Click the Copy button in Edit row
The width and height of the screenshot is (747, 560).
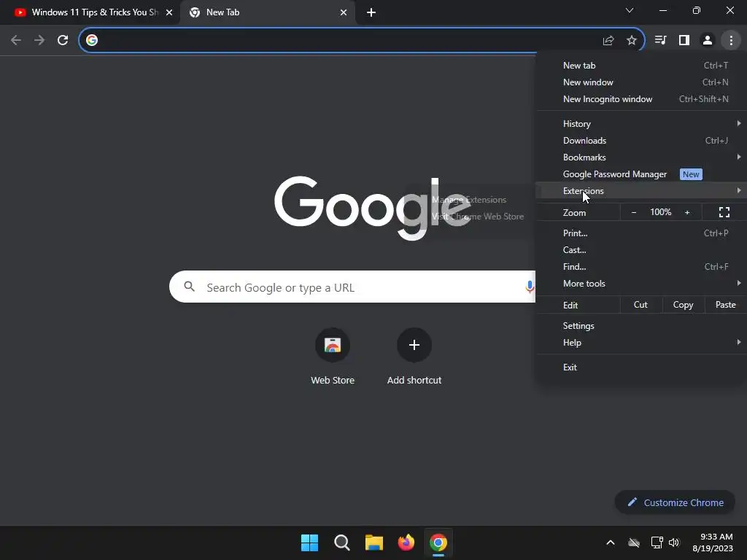coord(683,305)
